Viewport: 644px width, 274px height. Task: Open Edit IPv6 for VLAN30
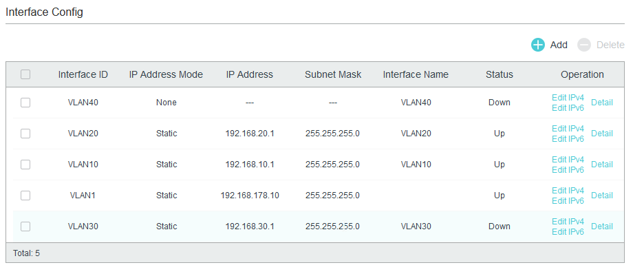coord(568,232)
